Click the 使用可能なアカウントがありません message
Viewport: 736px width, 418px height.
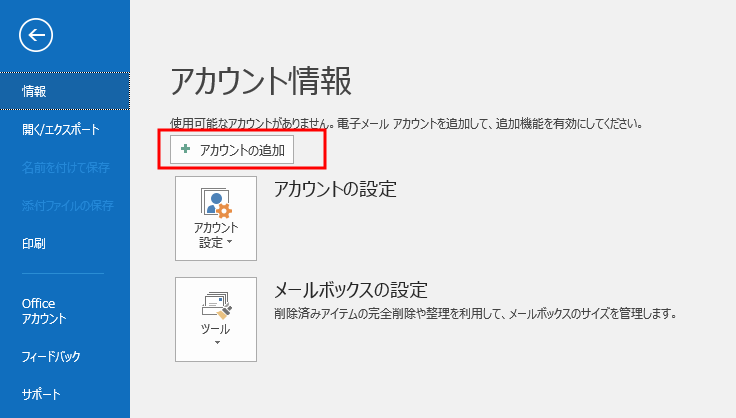[406, 124]
